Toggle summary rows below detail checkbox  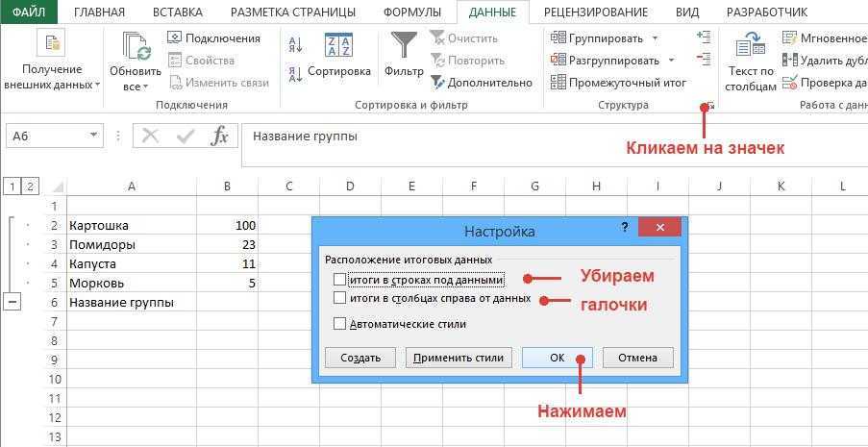(x=340, y=279)
